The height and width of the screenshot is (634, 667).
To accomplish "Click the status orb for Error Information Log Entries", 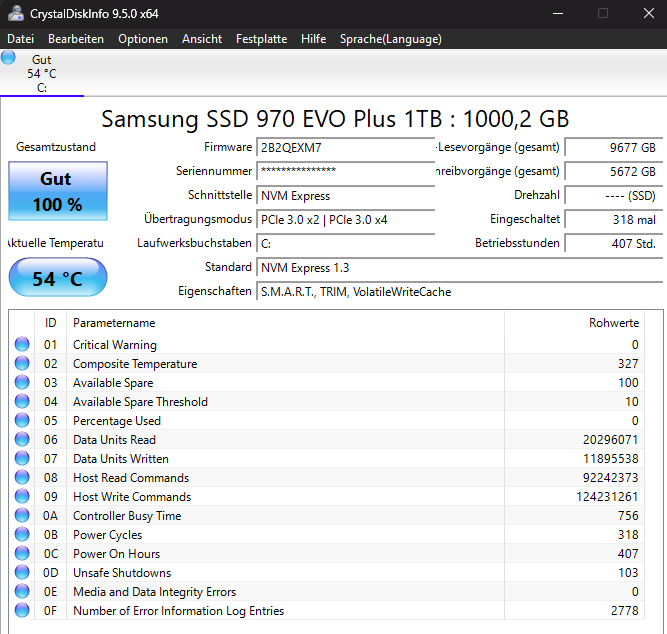I will click(x=22, y=610).
